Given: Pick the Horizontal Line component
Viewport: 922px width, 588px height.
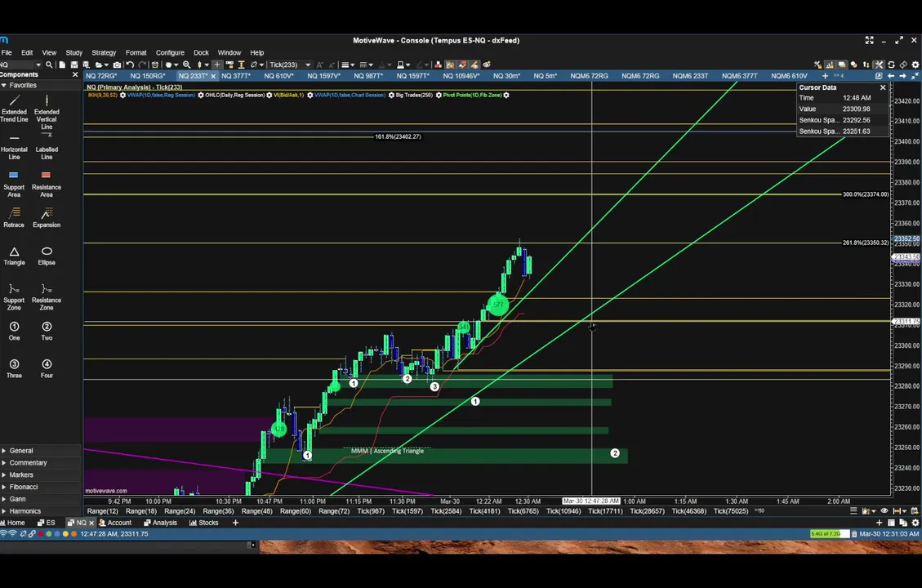Looking at the screenshot, I should pyautogui.click(x=14, y=147).
